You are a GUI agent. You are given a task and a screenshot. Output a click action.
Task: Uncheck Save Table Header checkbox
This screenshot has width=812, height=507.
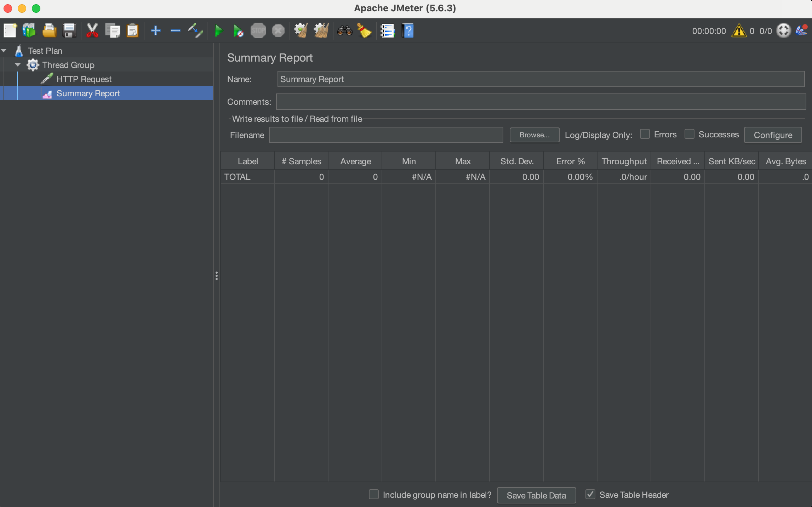point(590,494)
